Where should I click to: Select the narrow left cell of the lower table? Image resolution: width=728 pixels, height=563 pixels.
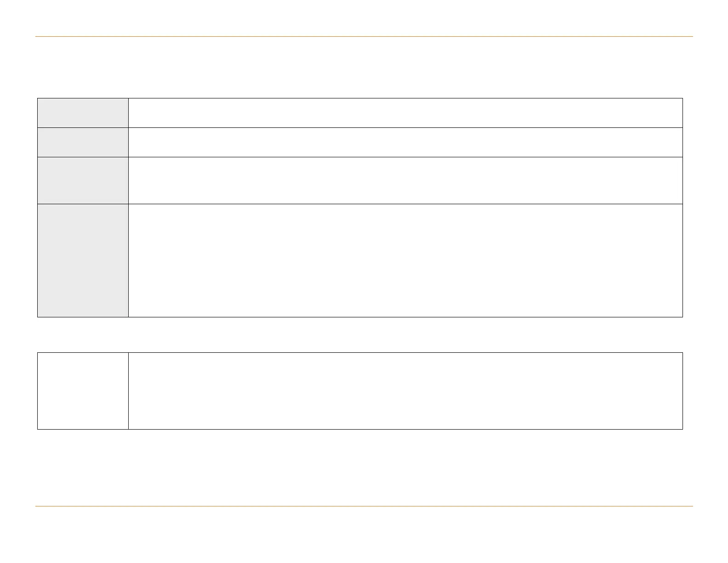click(83, 391)
